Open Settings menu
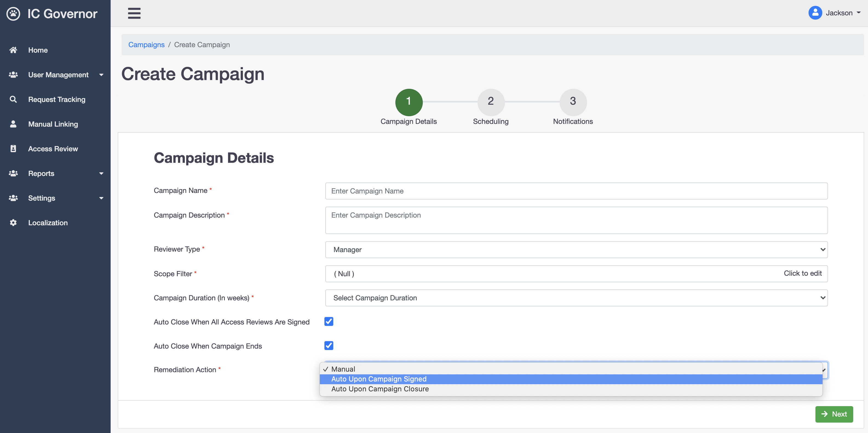The width and height of the screenshot is (868, 433). [x=55, y=198]
